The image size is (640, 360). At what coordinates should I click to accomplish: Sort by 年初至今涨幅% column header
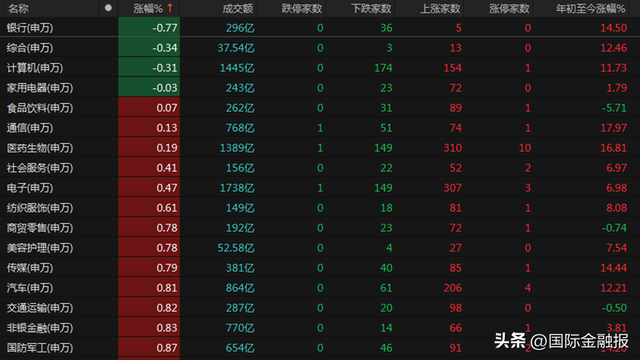click(591, 9)
